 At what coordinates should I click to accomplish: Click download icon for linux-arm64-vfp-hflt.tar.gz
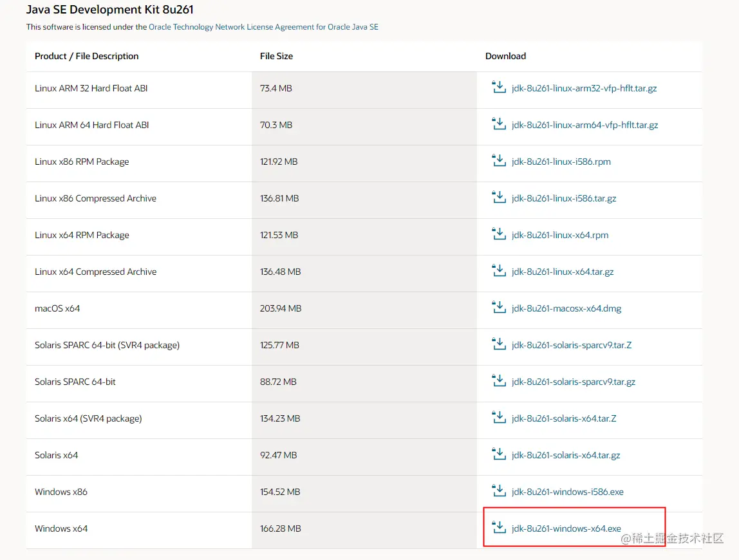click(499, 124)
